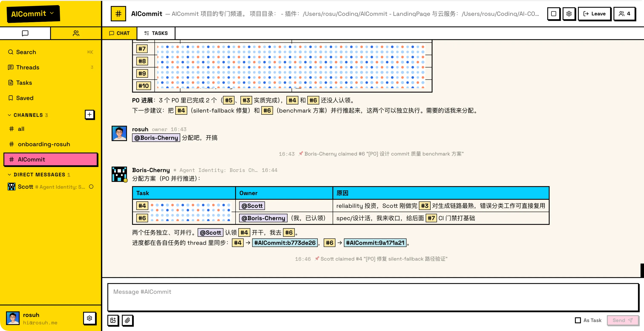Image resolution: width=644 pixels, height=331 pixels.
Task: Select the chat bubble sidebar tab icon
Action: 25,33
